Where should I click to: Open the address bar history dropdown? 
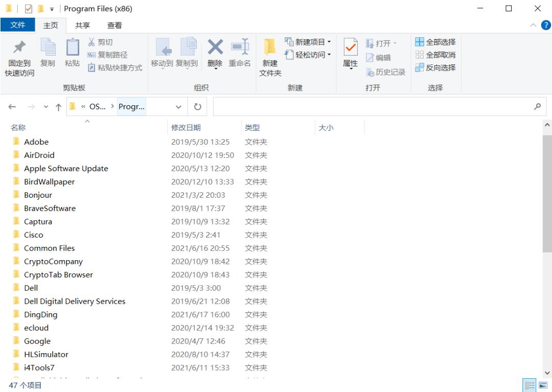[x=178, y=107]
